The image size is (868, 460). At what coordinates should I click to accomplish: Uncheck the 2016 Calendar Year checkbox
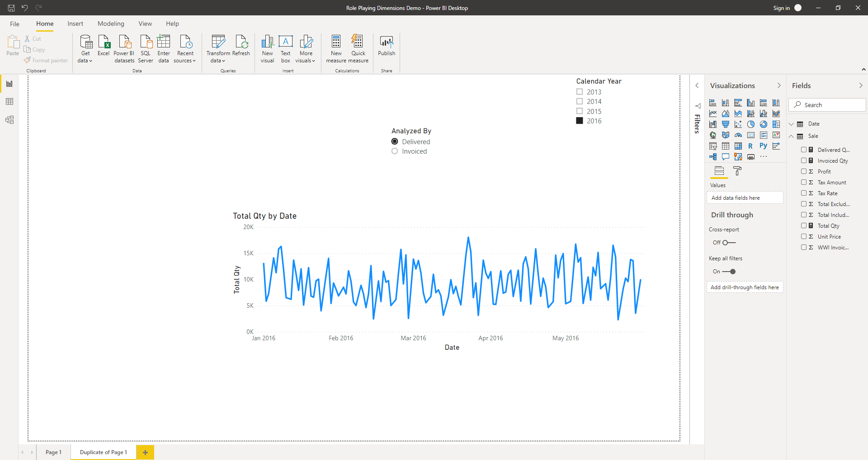580,121
